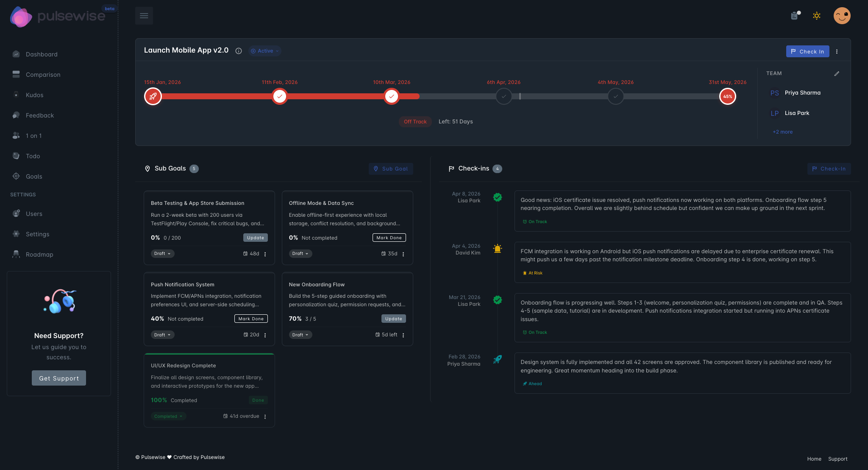Click the pencil icon to edit the team

point(837,73)
